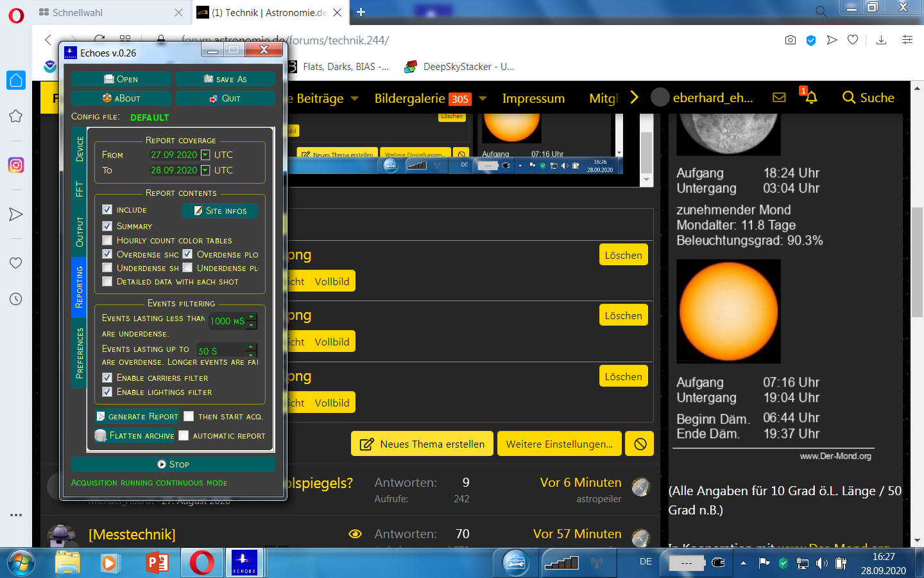924x578 pixels.
Task: Toggle Enable carriers filter checkbox
Action: click(107, 378)
